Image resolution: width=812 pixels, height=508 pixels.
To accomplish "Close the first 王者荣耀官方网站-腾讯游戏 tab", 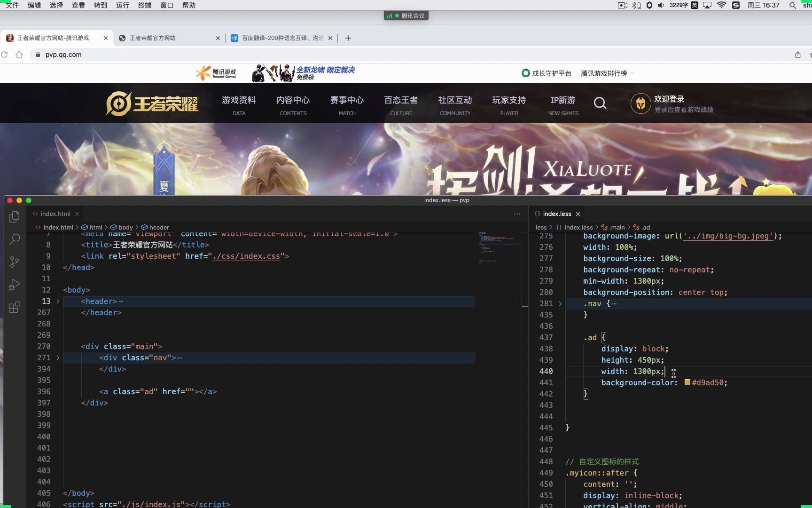I will (x=106, y=38).
